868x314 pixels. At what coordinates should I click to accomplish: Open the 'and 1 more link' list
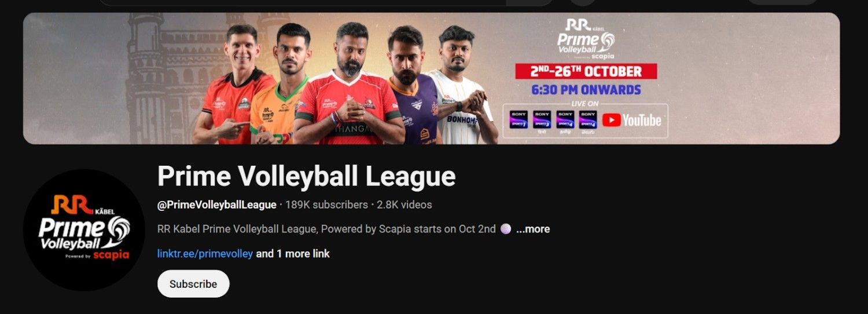pyautogui.click(x=293, y=254)
